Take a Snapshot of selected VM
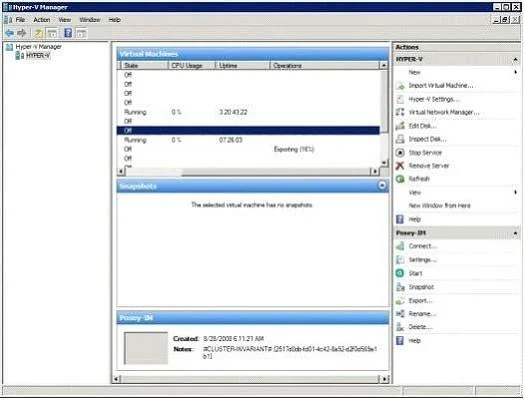The height and width of the screenshot is (400, 525). [421, 287]
